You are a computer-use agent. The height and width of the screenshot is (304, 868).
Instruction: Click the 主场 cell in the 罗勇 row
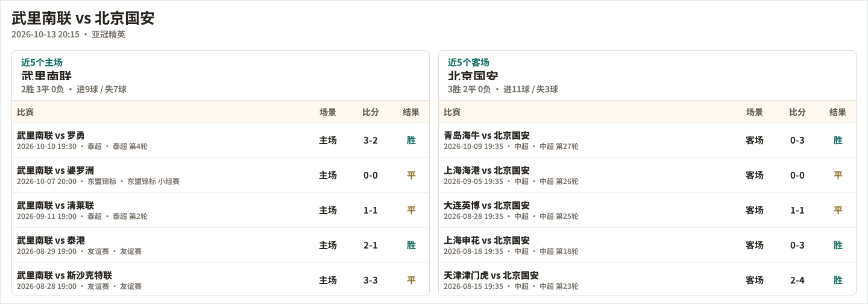pyautogui.click(x=328, y=140)
